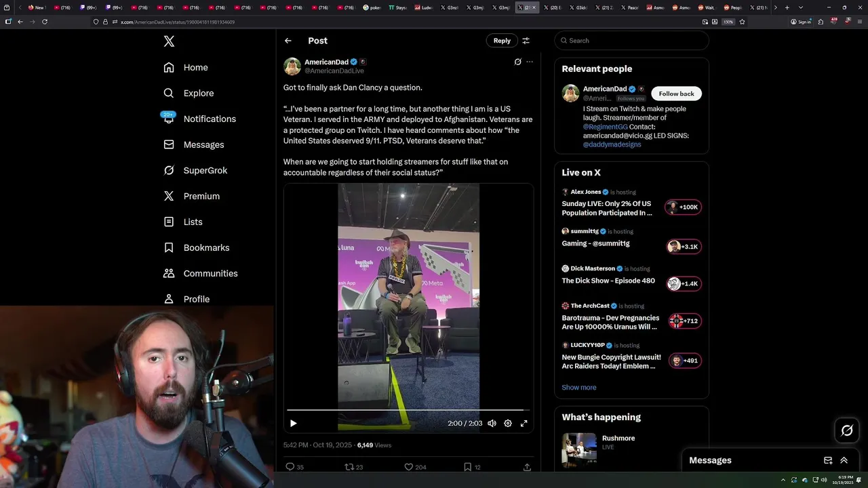Repost the post showing 23 reposts
This screenshot has width=868, height=488.
point(354,467)
